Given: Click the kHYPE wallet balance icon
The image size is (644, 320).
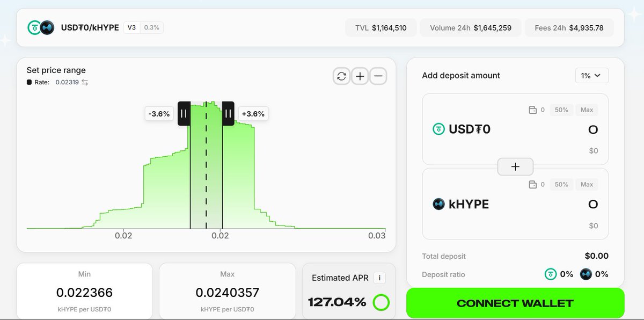Looking at the screenshot, I should [533, 185].
